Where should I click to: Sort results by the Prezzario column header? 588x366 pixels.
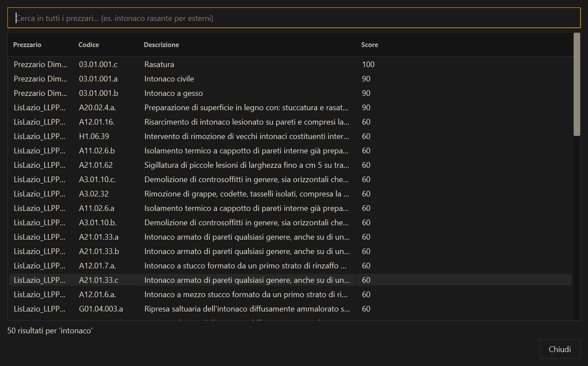pyautogui.click(x=27, y=45)
